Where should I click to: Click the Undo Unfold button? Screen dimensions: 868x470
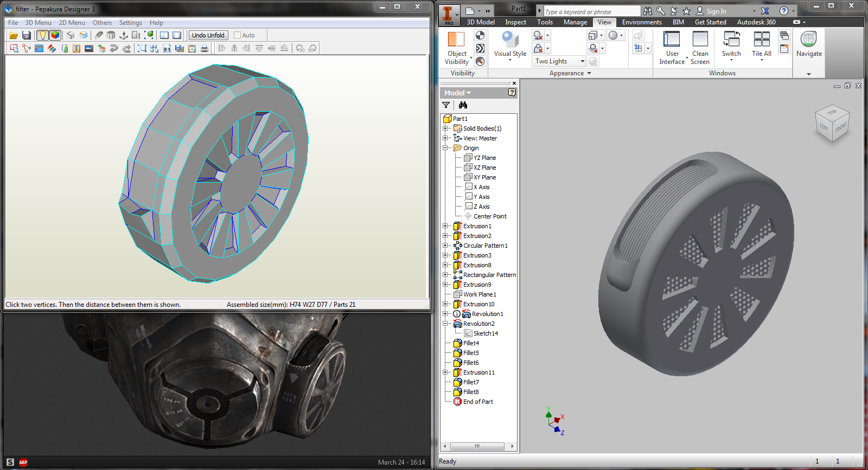point(208,35)
